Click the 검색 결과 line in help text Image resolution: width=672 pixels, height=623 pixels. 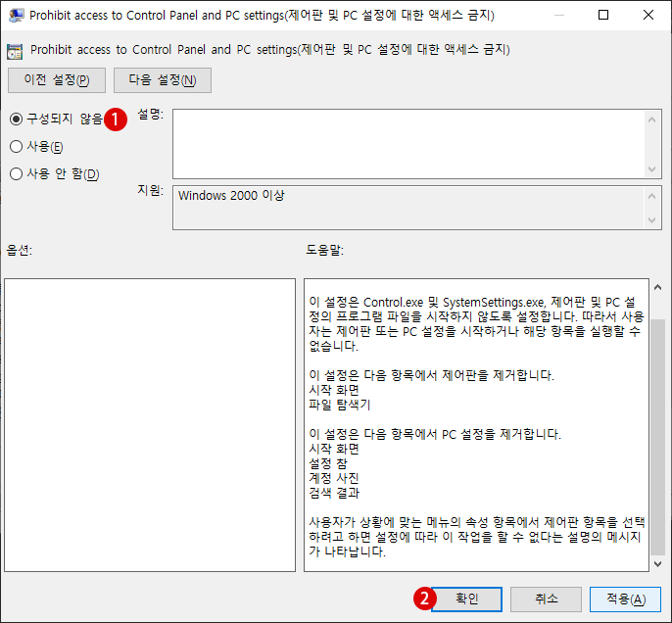334,493
